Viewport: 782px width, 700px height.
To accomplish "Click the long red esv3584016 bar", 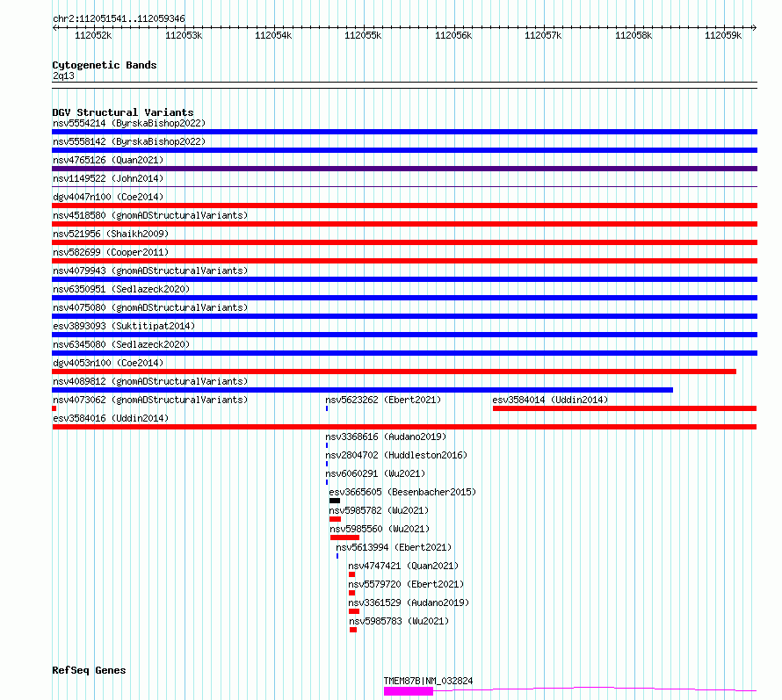I will [x=404, y=427].
